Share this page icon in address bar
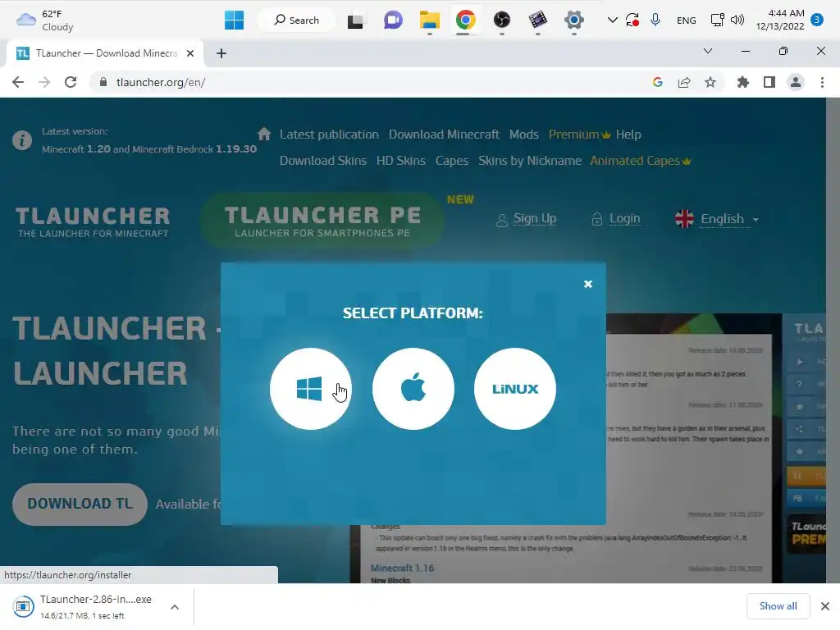This screenshot has width=840, height=630. pos(684,82)
